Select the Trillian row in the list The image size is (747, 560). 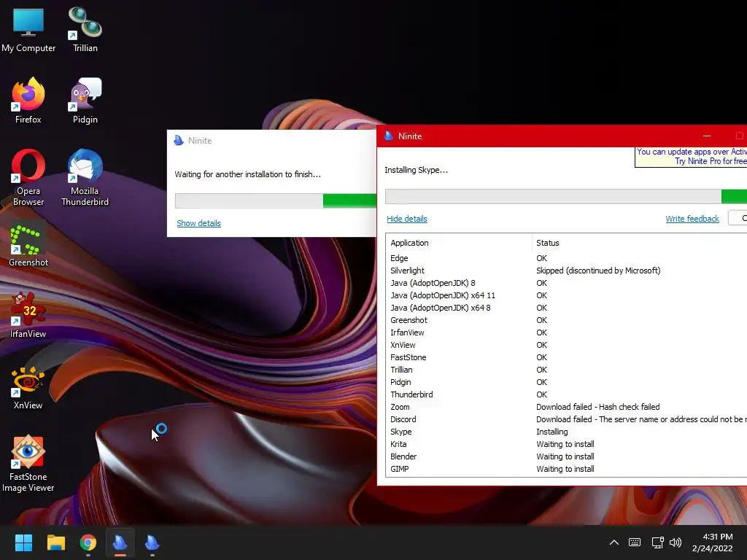pyautogui.click(x=567, y=370)
